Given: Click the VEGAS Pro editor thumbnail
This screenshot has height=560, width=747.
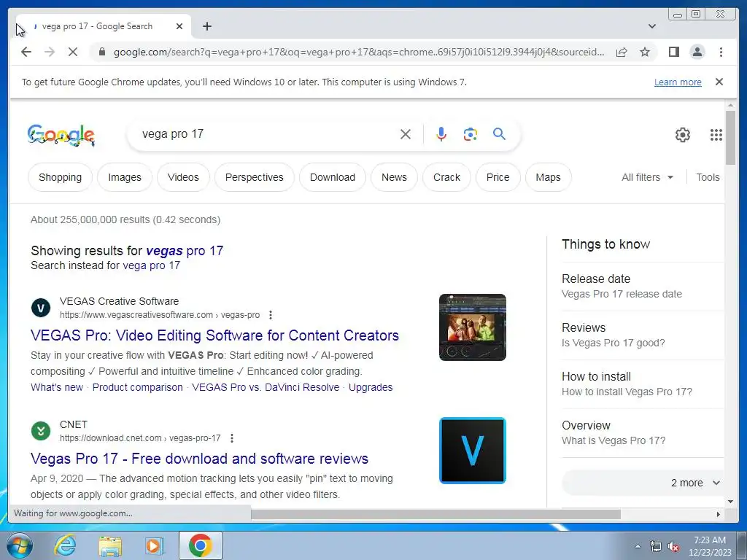Looking at the screenshot, I should [473, 327].
